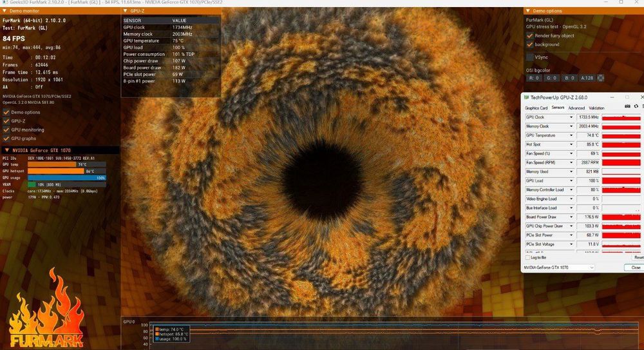The width and height of the screenshot is (644, 350).
Task: Open the Video Engine Load dropdown
Action: point(571,199)
